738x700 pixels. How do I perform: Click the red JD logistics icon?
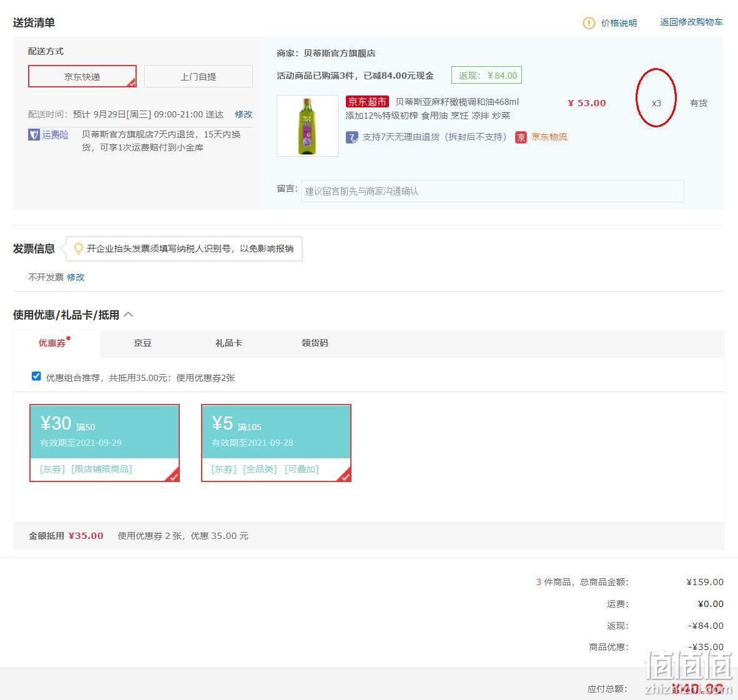click(521, 137)
